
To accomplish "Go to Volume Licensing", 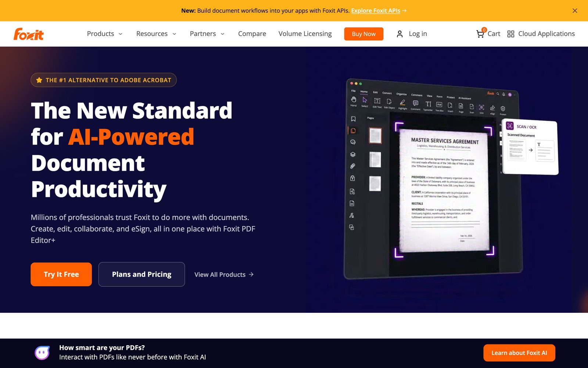I will (x=305, y=34).
